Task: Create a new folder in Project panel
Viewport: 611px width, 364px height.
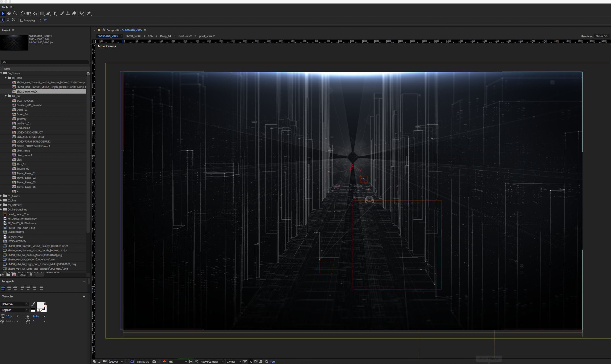Action: point(8,275)
